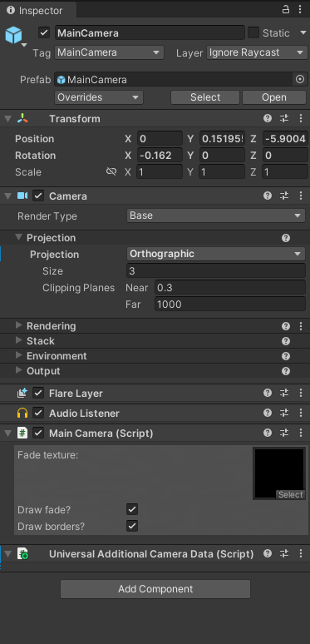This screenshot has width=310, height=644.
Task: Open the Overrides dropdown
Action: (99, 97)
